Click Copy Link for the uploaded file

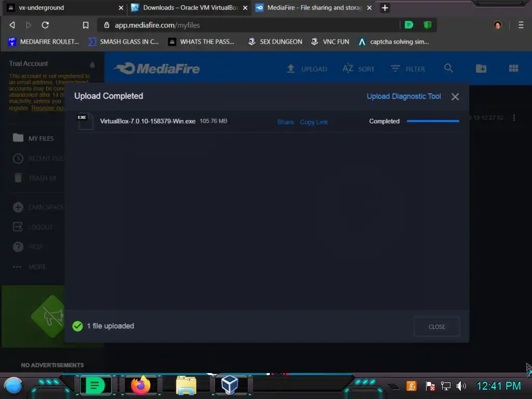(314, 122)
